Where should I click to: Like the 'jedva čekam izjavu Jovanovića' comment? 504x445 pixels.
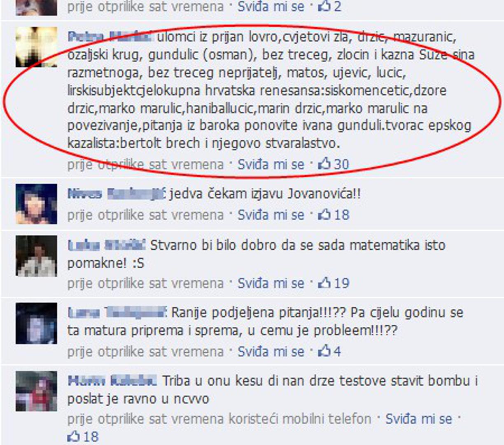point(271,215)
